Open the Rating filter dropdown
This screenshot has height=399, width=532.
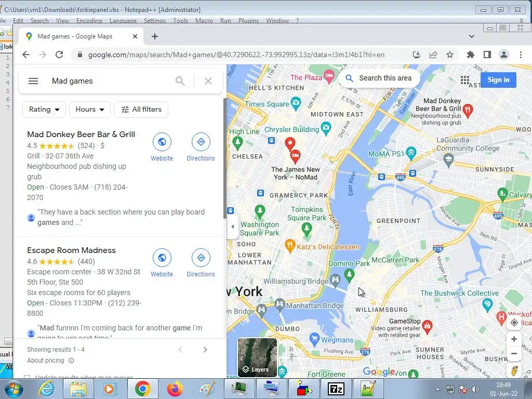point(44,110)
